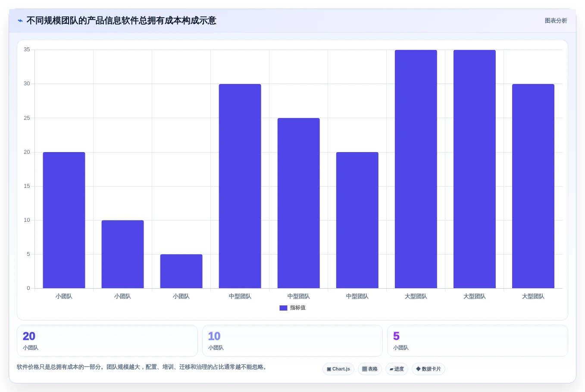Click the 中型团队 bar with value 25
Viewport: 585px width, 392px height.
(298, 203)
